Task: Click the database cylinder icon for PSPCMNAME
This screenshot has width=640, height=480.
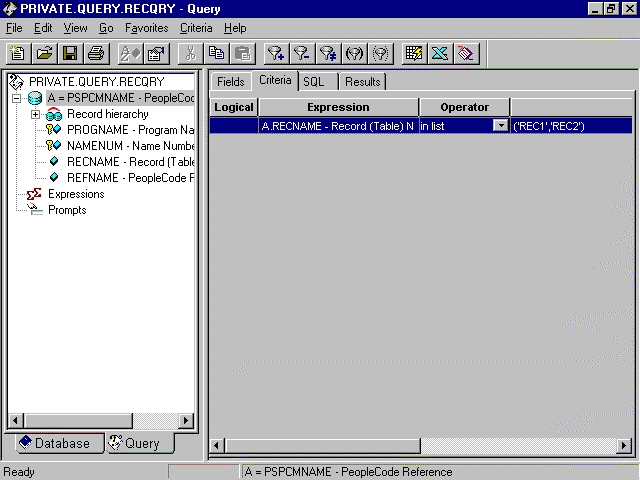Action: pos(35,98)
